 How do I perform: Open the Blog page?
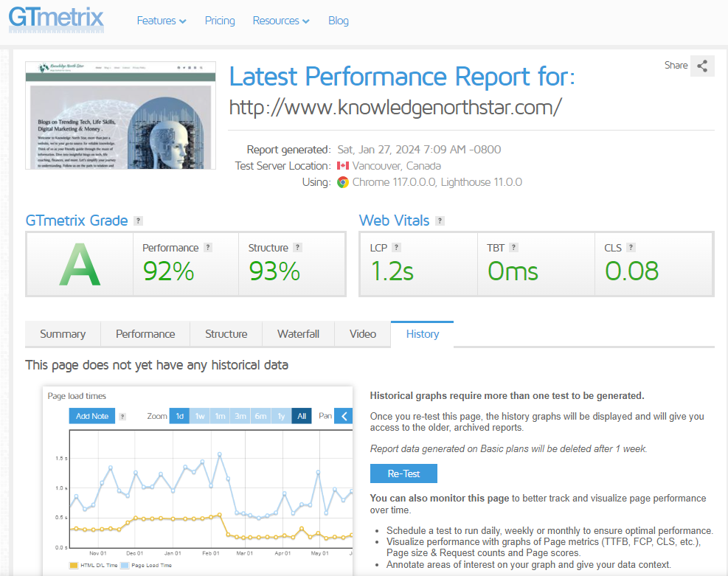pyautogui.click(x=339, y=21)
